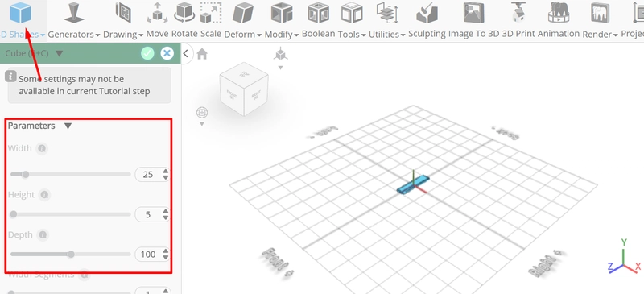Select the Generators tool icon
The image size is (644, 294).
click(x=74, y=13)
